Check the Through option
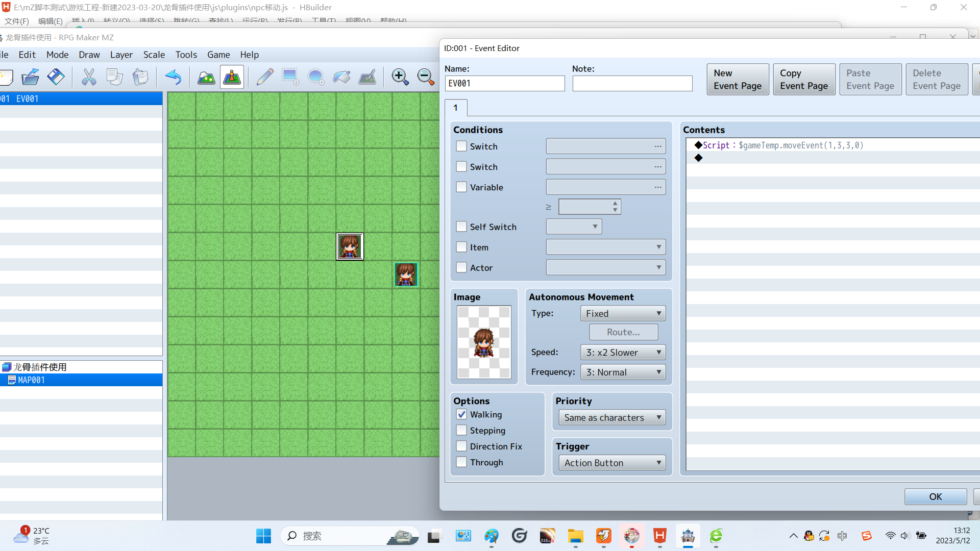 tap(461, 462)
